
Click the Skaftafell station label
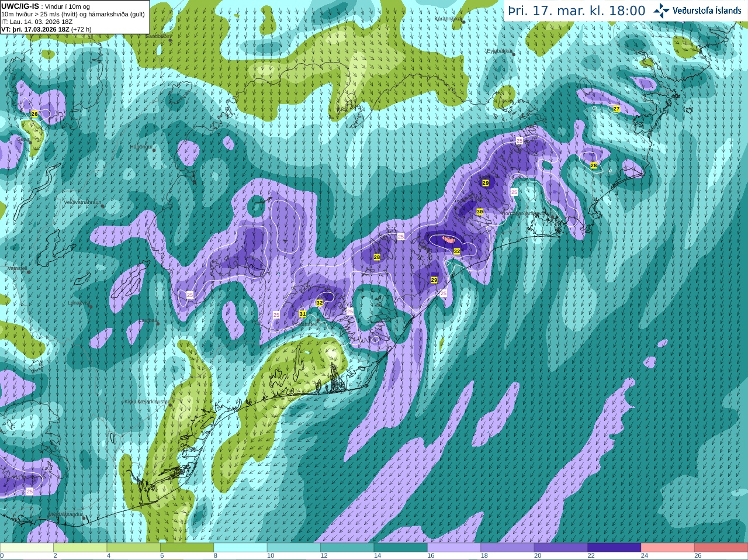[307, 324]
